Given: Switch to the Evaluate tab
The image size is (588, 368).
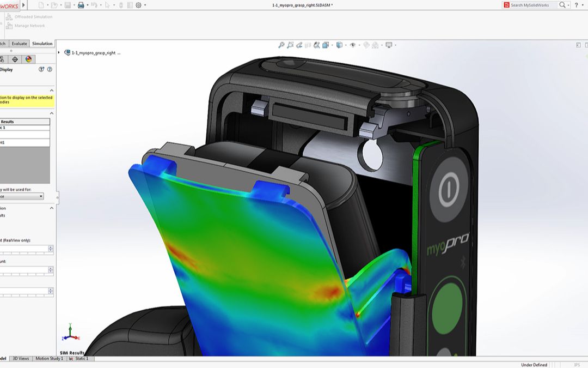Looking at the screenshot, I should tap(20, 44).
